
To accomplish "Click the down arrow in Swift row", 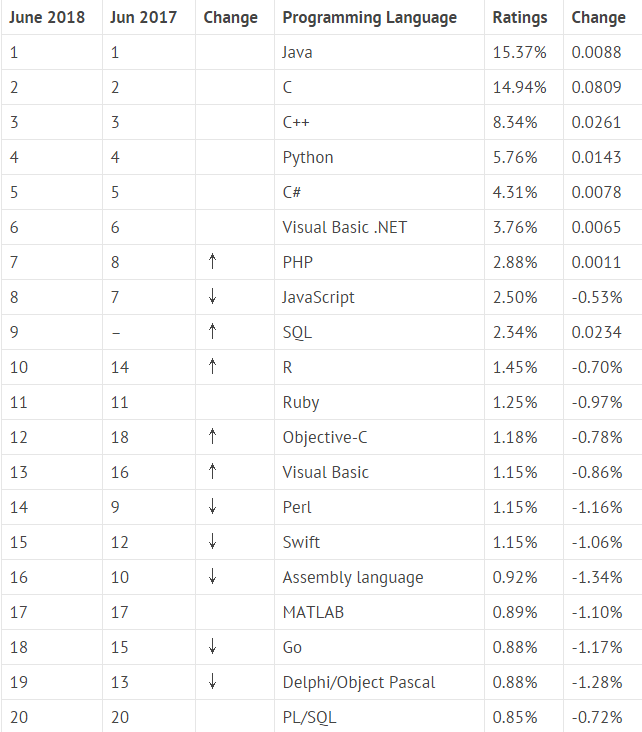I will pyautogui.click(x=212, y=542).
